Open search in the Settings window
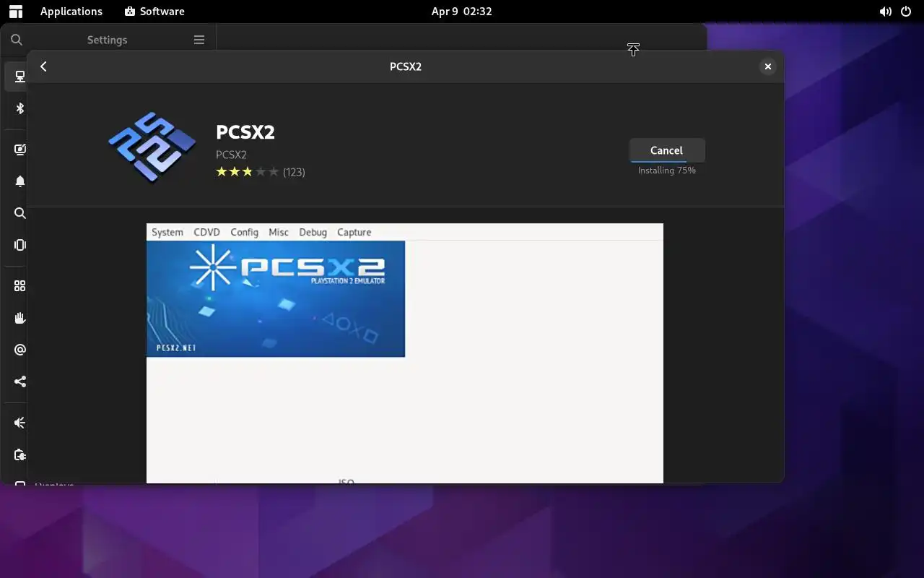The height and width of the screenshot is (578, 924). (x=17, y=40)
